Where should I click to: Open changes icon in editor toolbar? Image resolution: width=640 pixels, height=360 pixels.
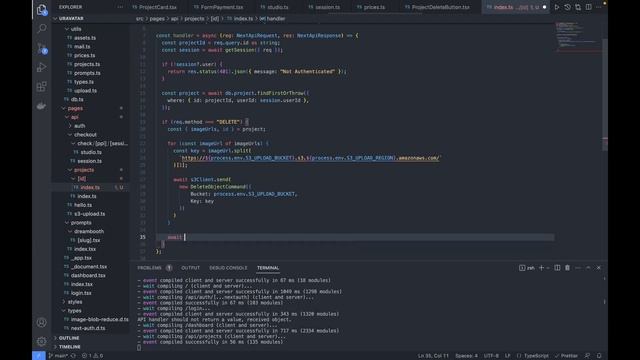[x=578, y=7]
